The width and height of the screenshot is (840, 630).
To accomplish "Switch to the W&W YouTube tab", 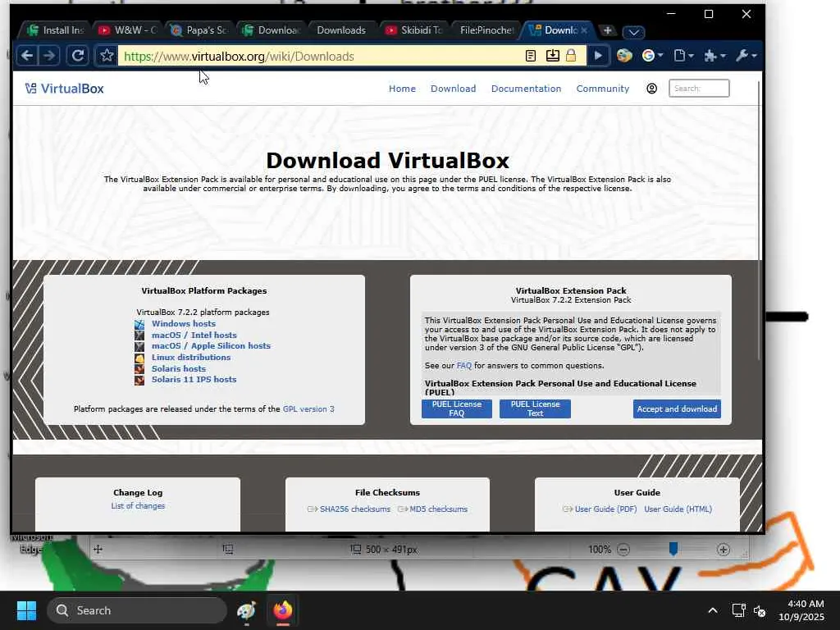I will click(128, 30).
